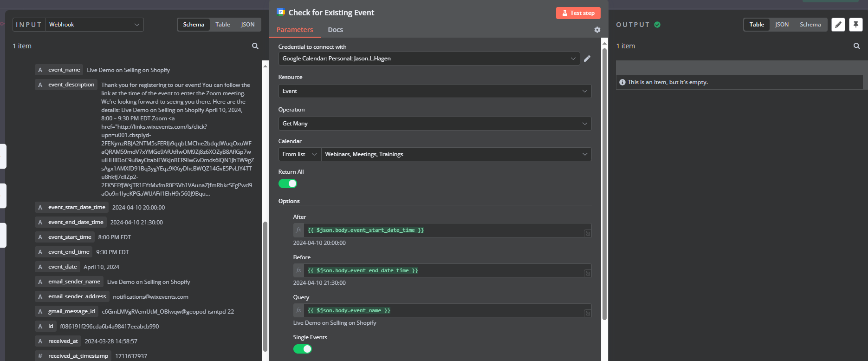Open node settings gear icon

[x=597, y=30]
